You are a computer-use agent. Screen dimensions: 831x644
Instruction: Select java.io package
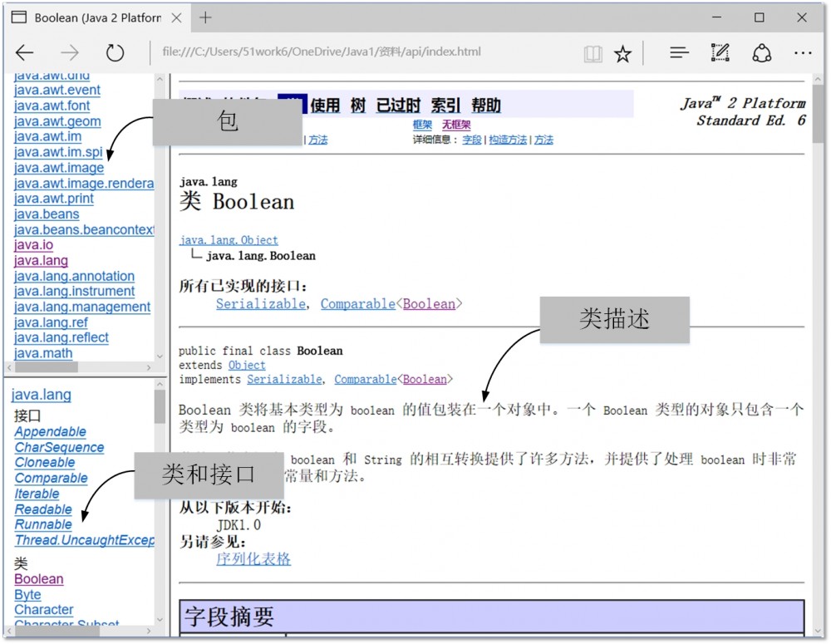pos(33,245)
